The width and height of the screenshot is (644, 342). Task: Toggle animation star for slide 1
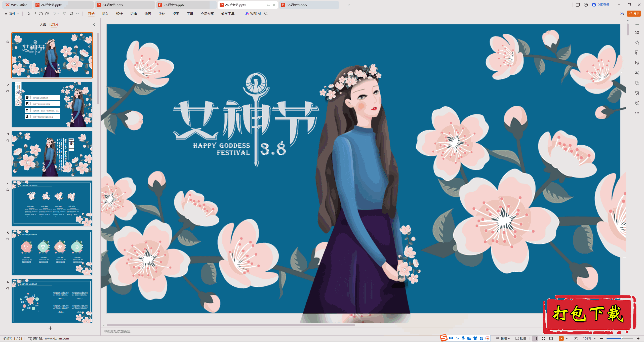click(x=8, y=42)
